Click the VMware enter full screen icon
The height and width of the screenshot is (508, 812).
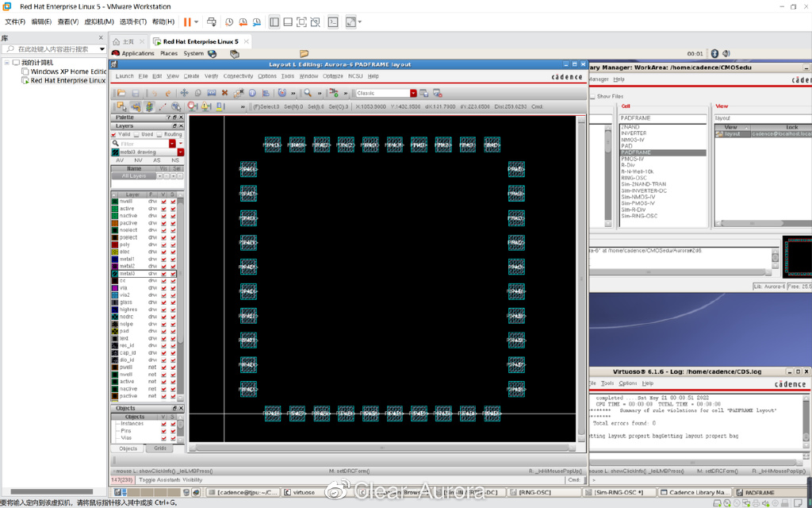(x=301, y=21)
